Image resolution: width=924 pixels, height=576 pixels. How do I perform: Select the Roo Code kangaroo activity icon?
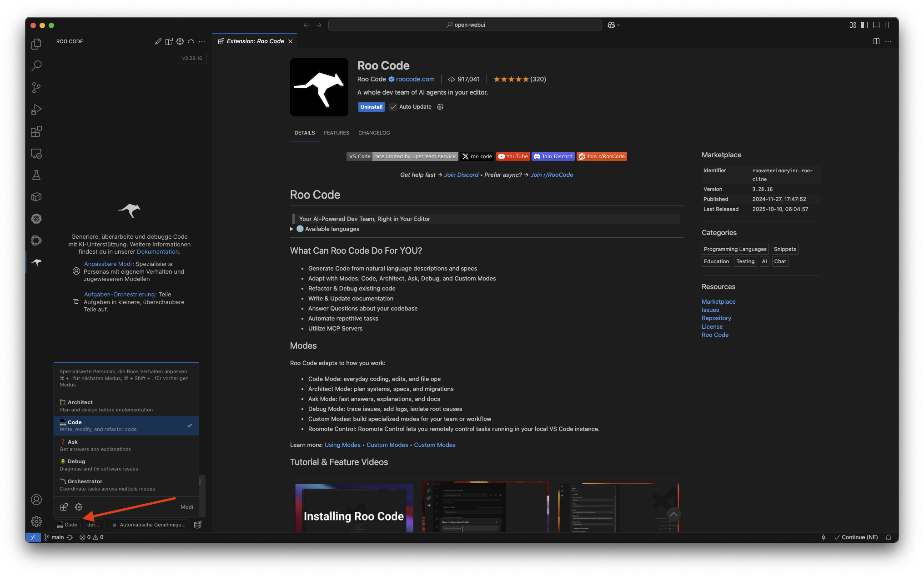[x=36, y=262]
